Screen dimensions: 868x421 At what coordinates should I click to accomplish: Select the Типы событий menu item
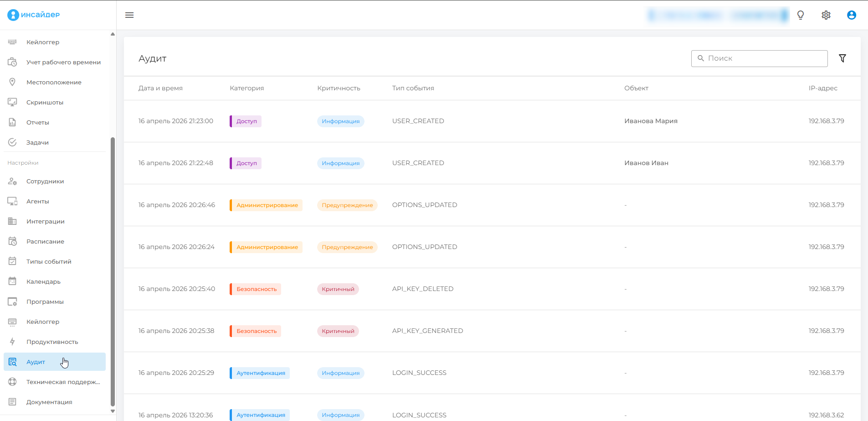coord(49,261)
